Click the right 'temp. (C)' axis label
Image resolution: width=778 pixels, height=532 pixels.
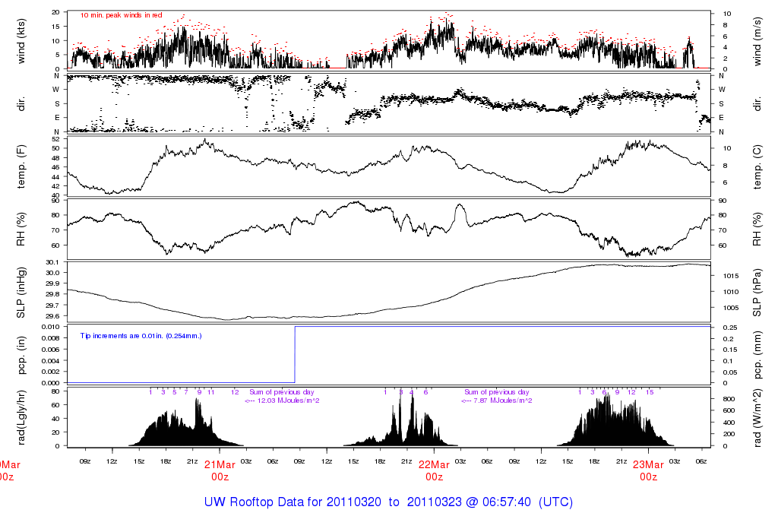click(757, 166)
